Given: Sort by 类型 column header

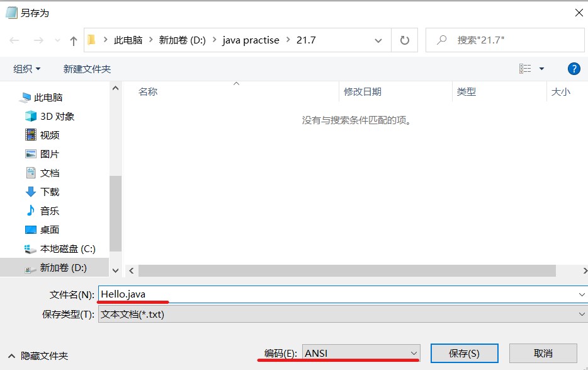Looking at the screenshot, I should (466, 91).
